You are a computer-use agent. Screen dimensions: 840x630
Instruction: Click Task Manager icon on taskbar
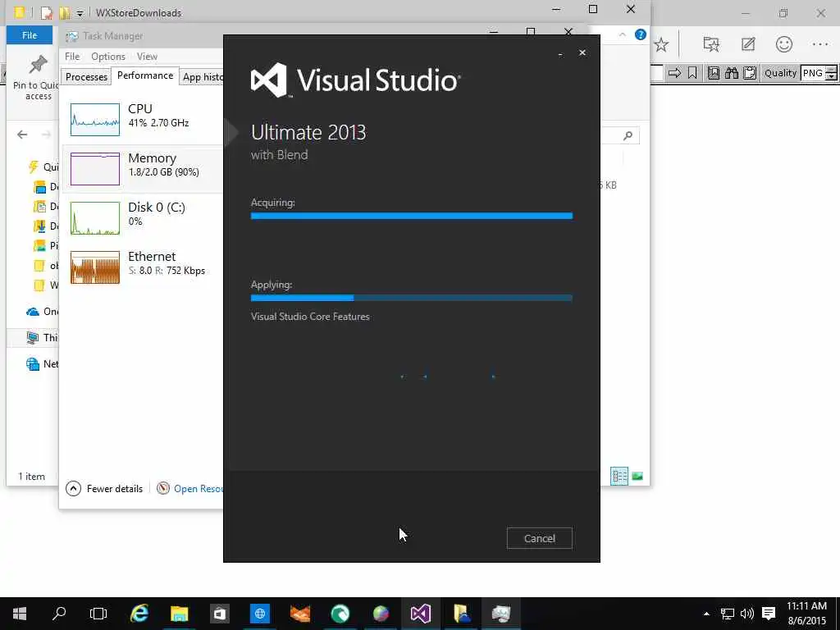(x=501, y=614)
